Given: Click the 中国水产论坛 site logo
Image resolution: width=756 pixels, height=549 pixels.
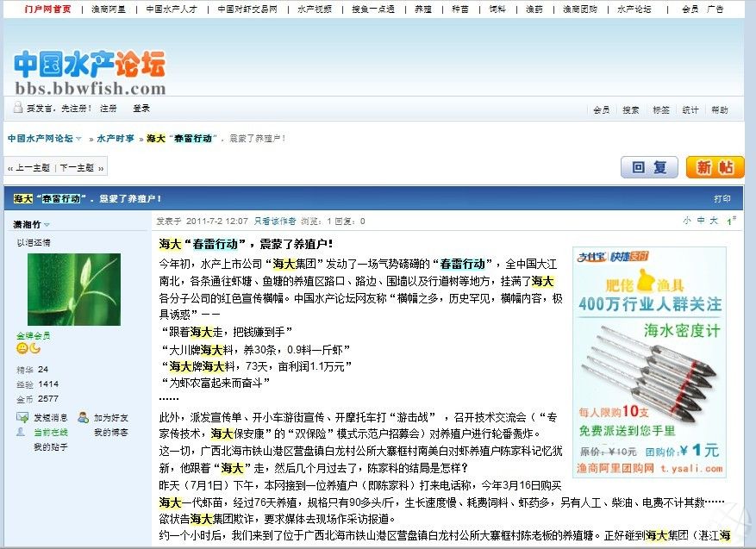Looking at the screenshot, I should (x=91, y=72).
